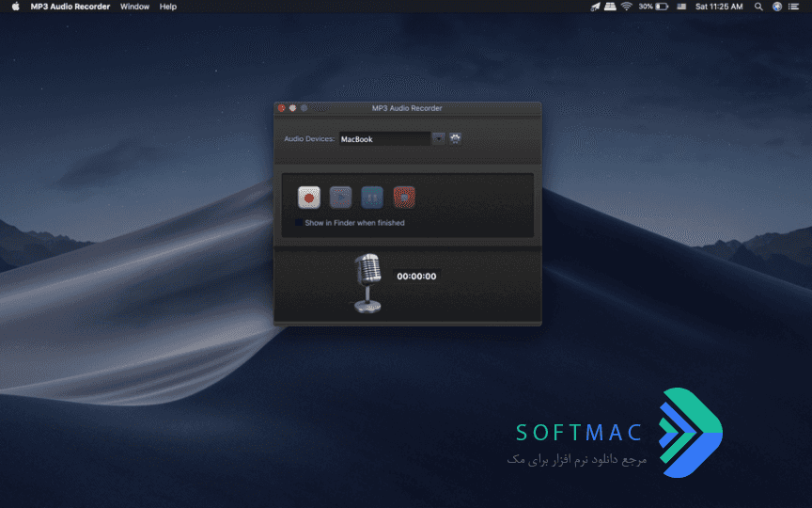Click the drive-shaped menu bar icon
The height and width of the screenshot is (508, 812).
tap(610, 7)
